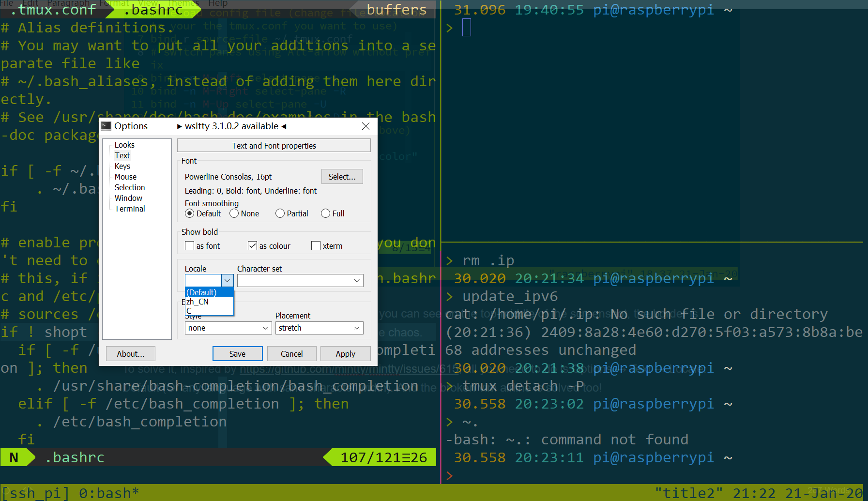Screen dimensions: 868x501
Task: Click the 0:bash* tmux window entry
Action: click(x=109, y=493)
